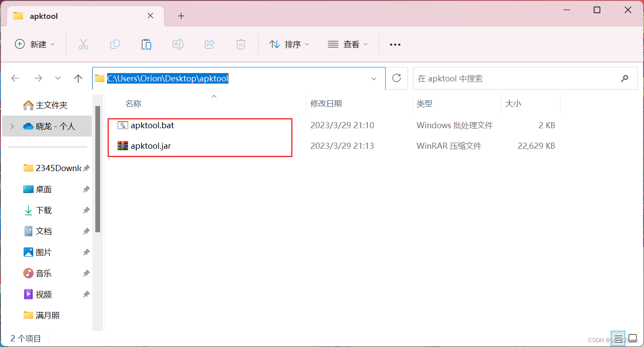Close the apktool tab
Image resolution: width=644 pixels, height=347 pixels.
click(150, 16)
